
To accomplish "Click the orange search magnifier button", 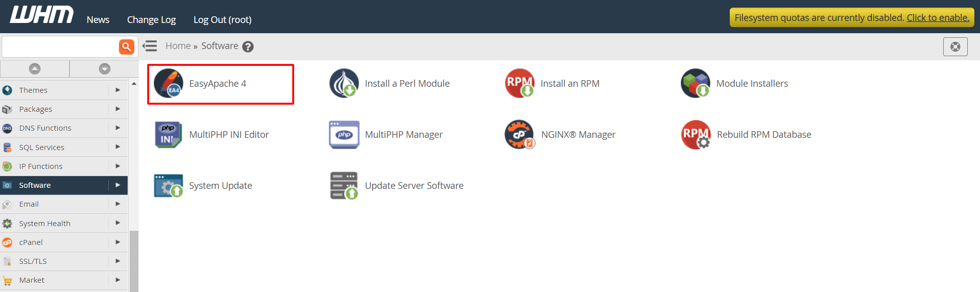I will click(127, 46).
